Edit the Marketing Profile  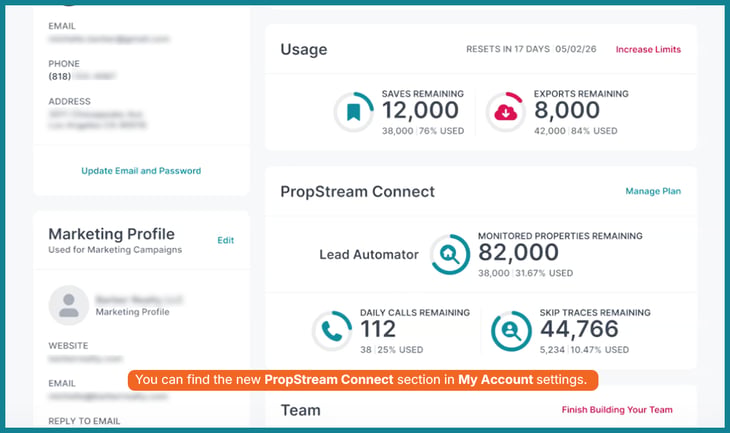225,240
